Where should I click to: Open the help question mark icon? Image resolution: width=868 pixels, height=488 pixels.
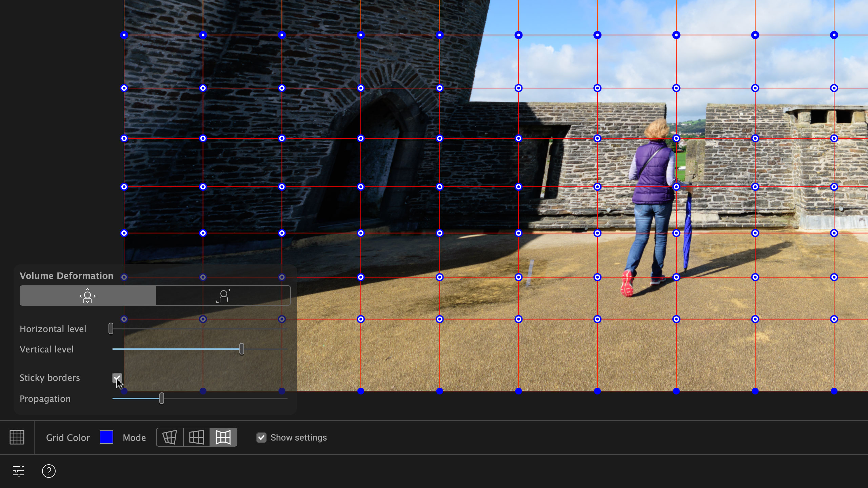coord(49,471)
